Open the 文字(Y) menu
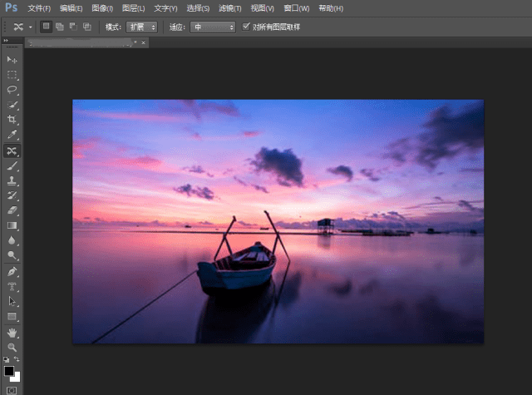The height and width of the screenshot is (395, 532). pos(165,8)
